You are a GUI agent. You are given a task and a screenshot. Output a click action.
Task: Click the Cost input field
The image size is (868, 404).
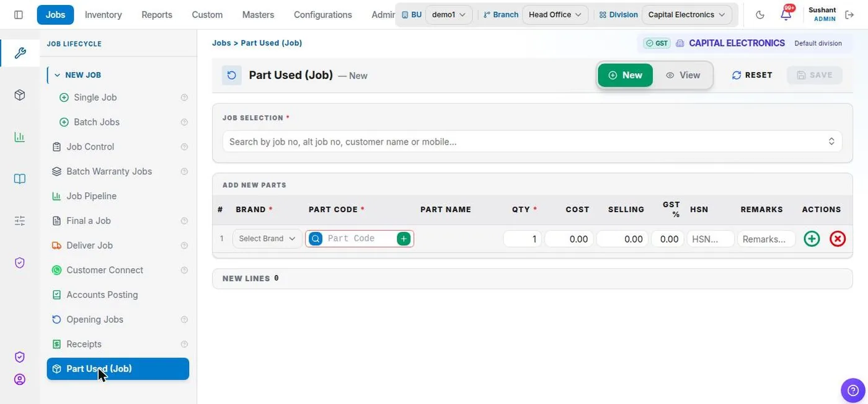(x=569, y=239)
